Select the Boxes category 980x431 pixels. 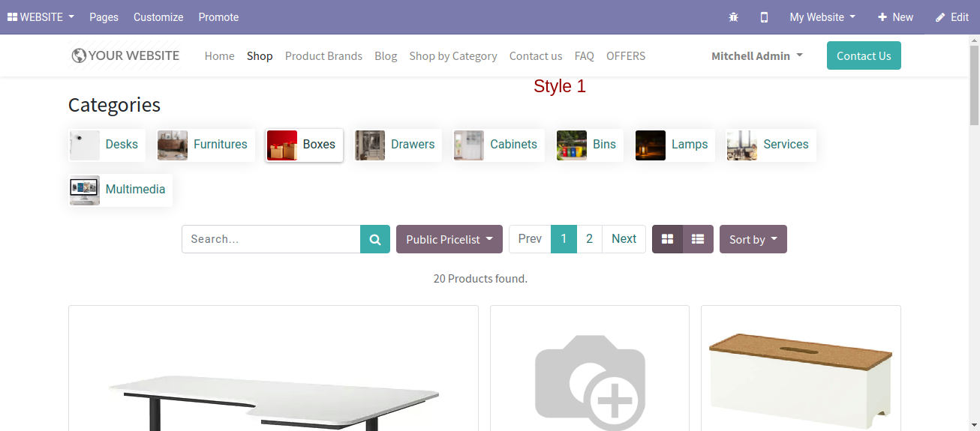[304, 145]
